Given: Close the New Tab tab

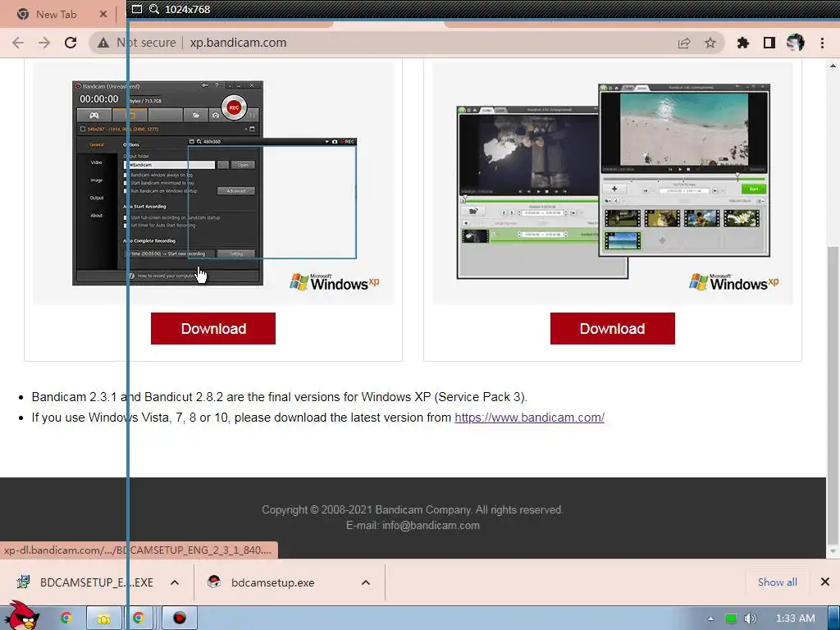Looking at the screenshot, I should 103,15.
